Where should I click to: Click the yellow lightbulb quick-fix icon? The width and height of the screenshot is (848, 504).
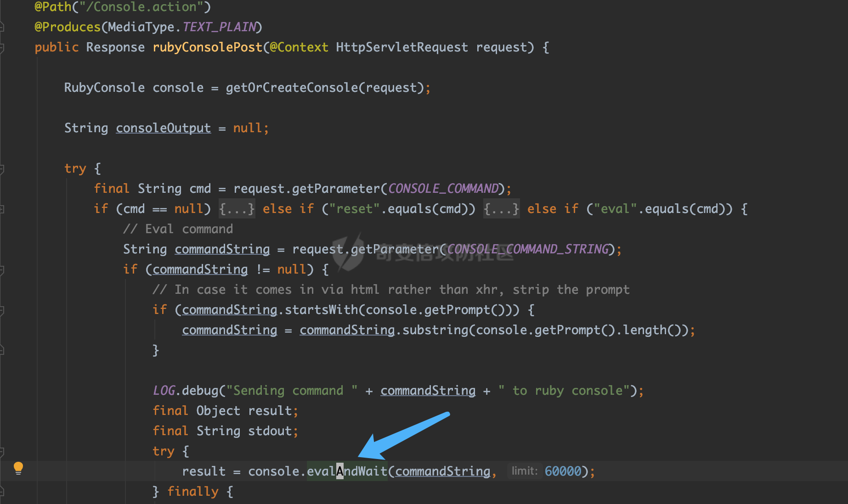18,468
